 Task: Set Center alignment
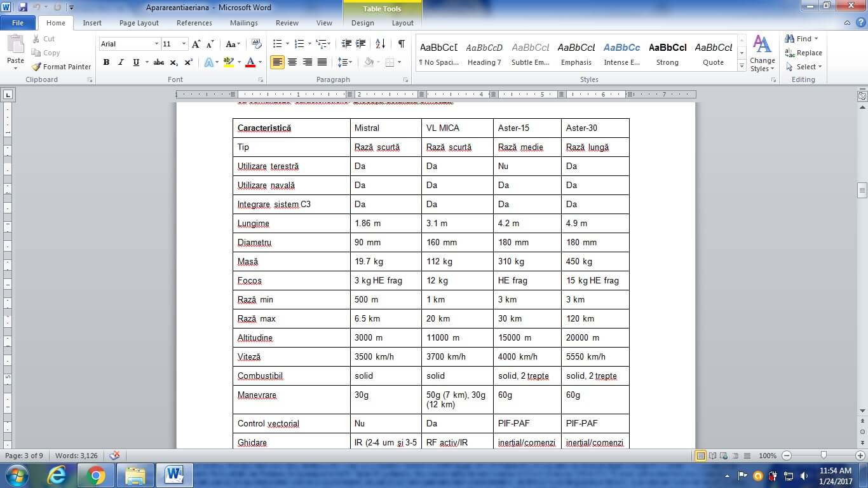pos(292,62)
